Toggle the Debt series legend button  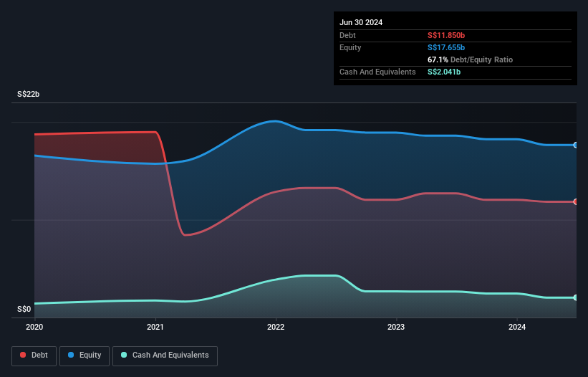point(34,355)
